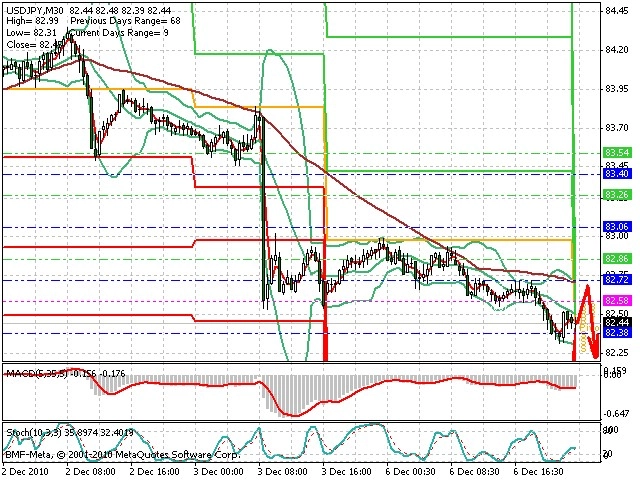Click the blue 82.38 price level label
This screenshot has width=640, height=480.
[617, 332]
